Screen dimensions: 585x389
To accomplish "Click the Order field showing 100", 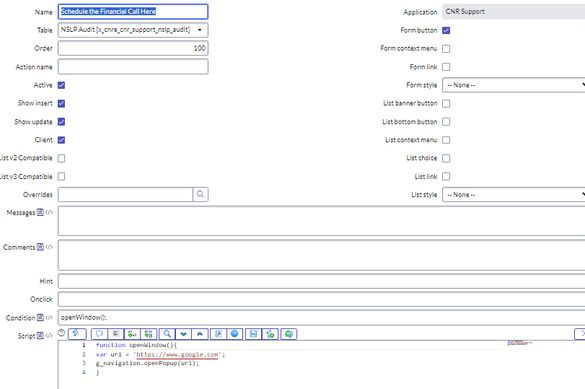I will tap(133, 48).
